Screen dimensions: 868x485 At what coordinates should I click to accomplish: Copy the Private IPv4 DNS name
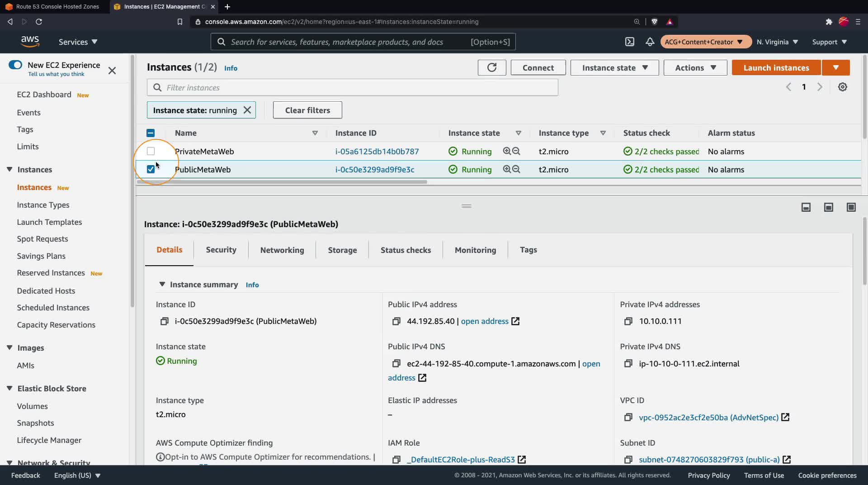[x=628, y=364]
